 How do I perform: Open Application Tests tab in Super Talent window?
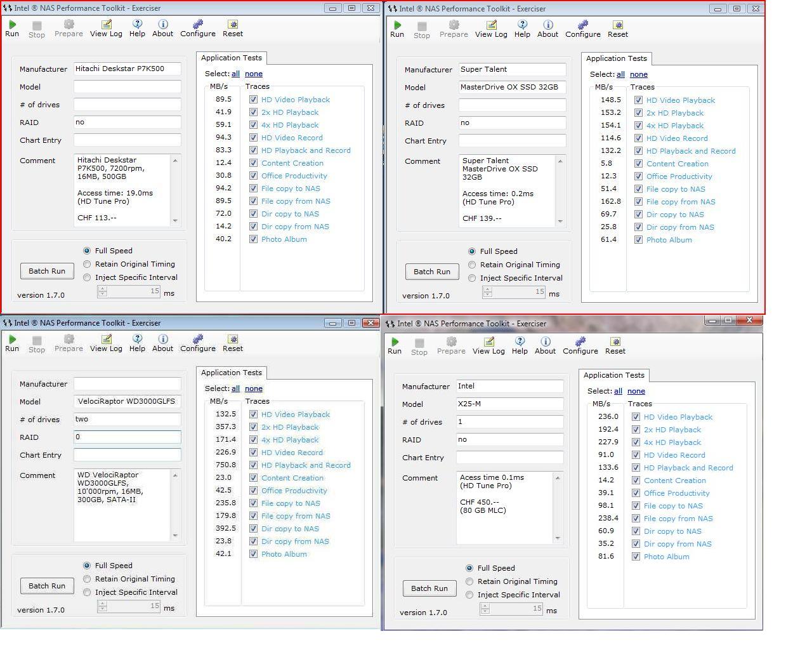point(617,58)
